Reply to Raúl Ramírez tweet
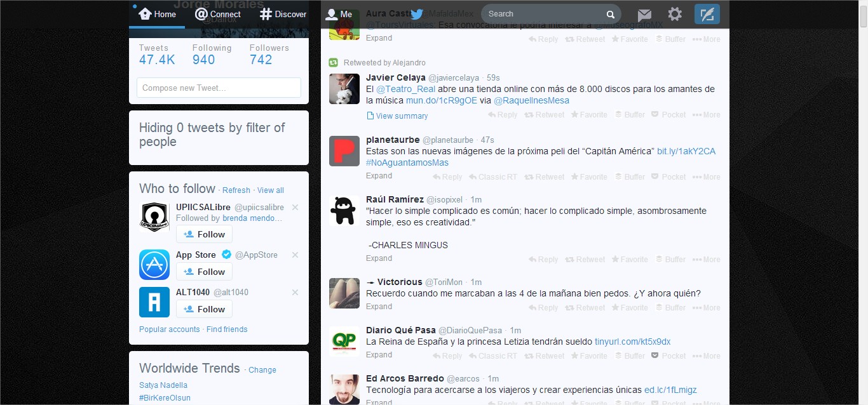Viewport: 868px width, 405px height. tap(543, 260)
